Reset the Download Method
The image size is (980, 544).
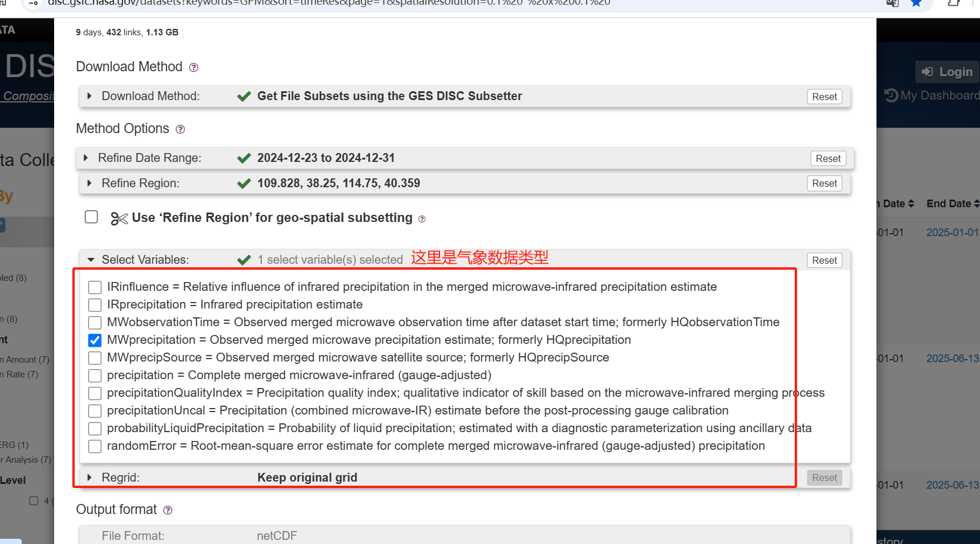click(824, 97)
